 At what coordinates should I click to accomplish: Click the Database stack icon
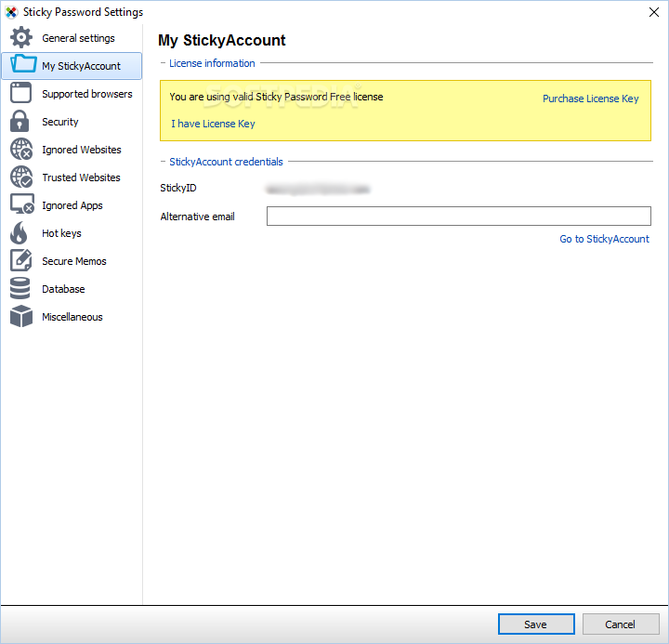pos(20,288)
